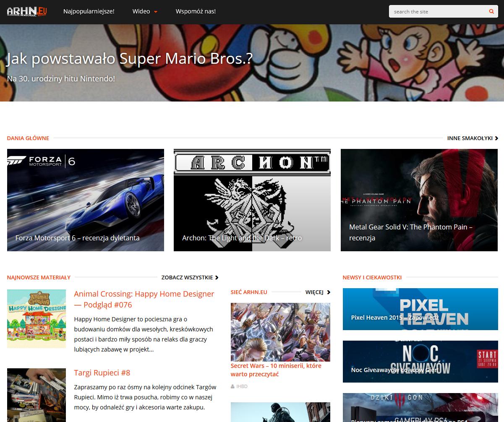Click the Targi Rupieci description paragraph
Screen dimensions: 504x422
(145, 397)
